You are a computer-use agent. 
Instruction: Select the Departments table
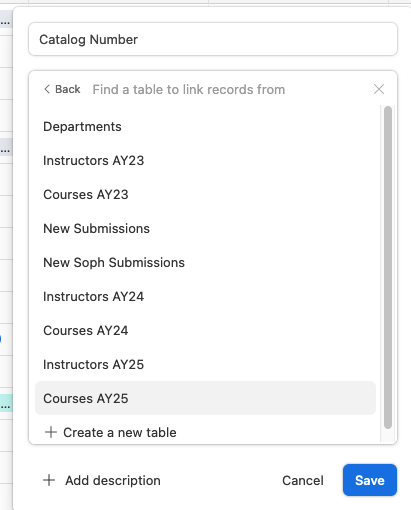[205, 127]
